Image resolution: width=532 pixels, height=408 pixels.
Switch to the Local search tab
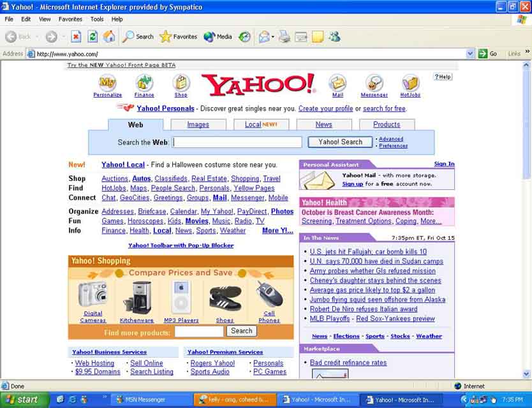[x=261, y=124]
